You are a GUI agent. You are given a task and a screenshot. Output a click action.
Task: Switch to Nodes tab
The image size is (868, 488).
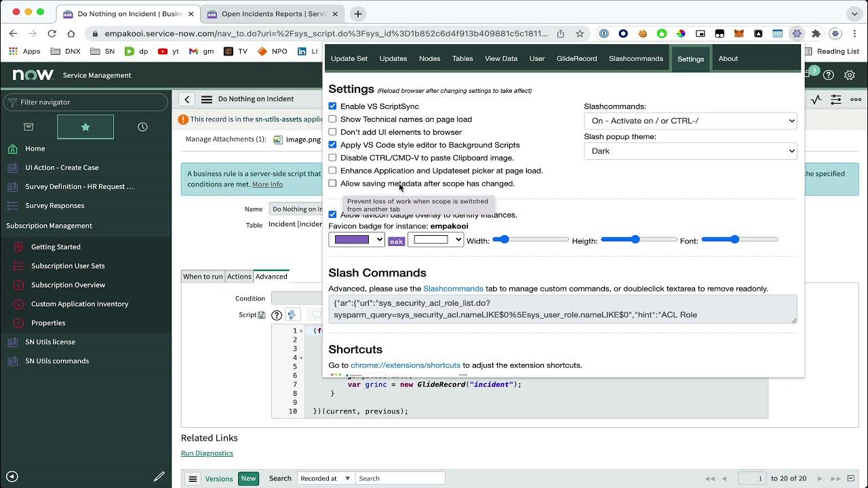429,59
